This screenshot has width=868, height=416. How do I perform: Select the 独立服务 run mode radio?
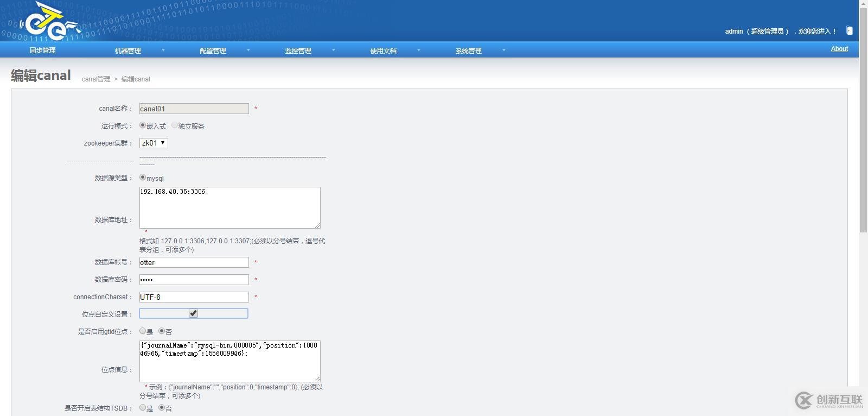click(x=174, y=125)
